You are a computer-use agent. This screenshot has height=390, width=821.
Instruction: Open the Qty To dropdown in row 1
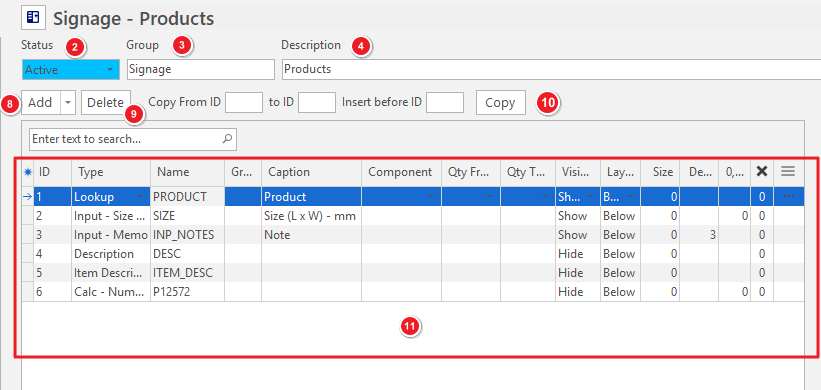coord(545,197)
